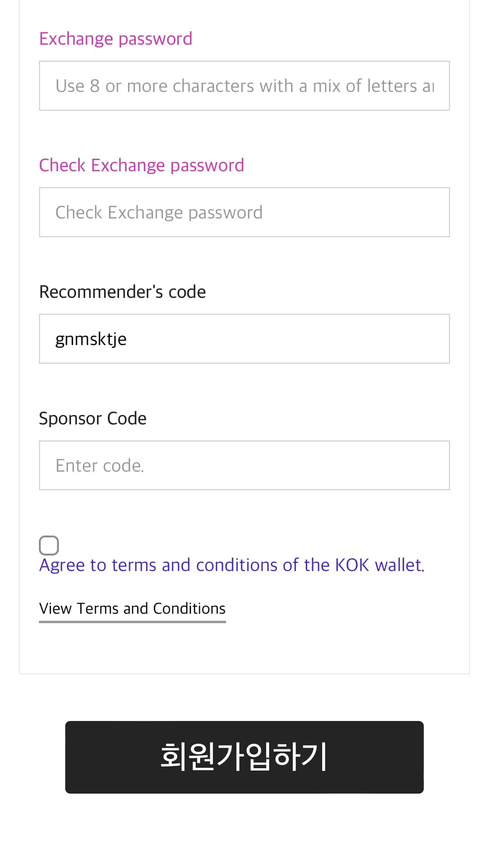Click the underlined terms link below the checkbox

pos(132,608)
